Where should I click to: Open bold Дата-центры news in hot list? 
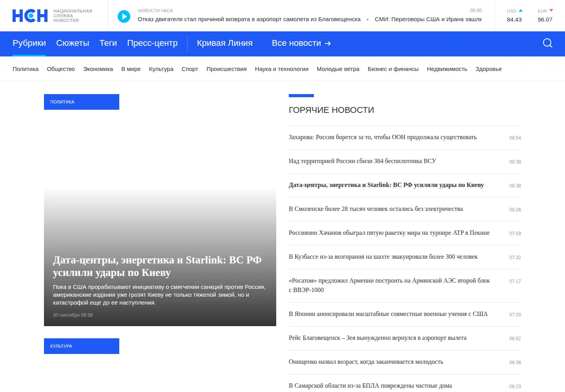(x=386, y=185)
